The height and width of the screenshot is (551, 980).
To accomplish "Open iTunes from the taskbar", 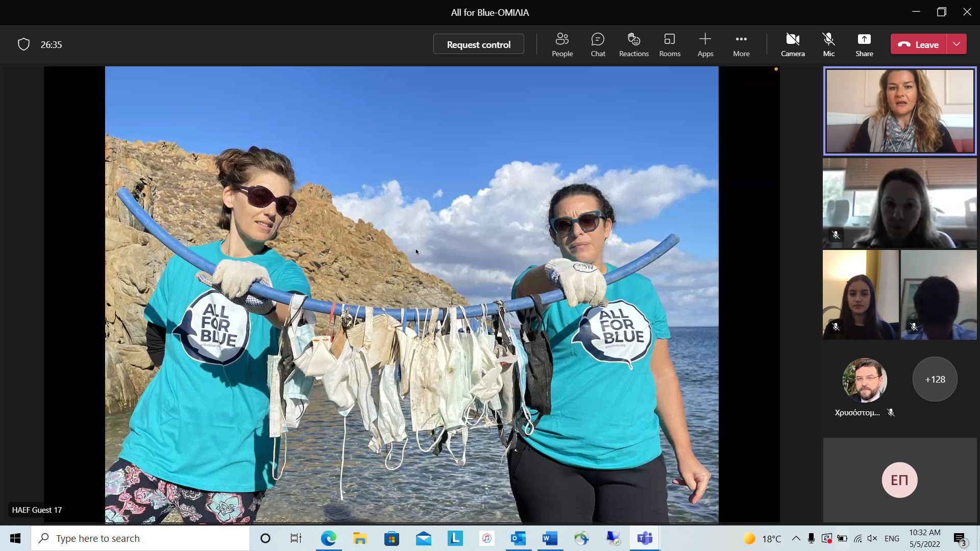I will 487,538.
